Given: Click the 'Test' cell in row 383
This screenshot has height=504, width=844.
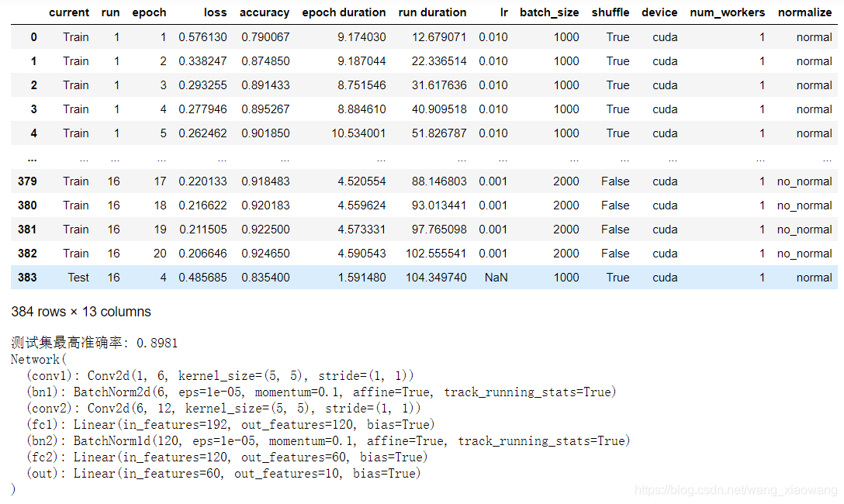Looking at the screenshot, I should 78,278.
